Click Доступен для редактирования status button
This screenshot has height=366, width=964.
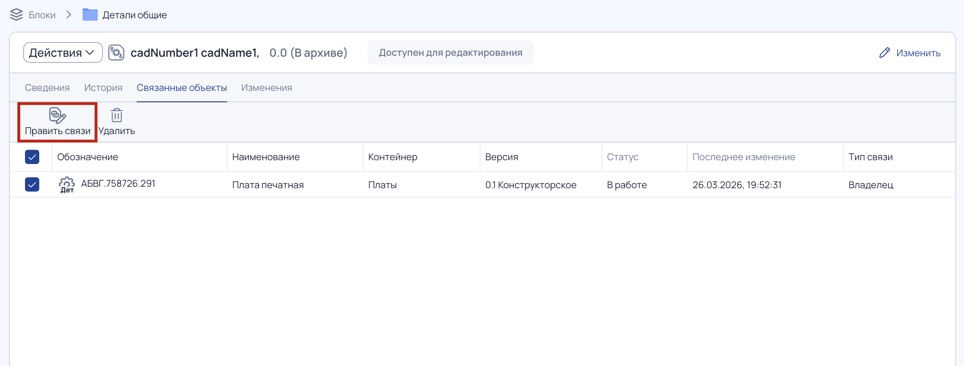point(451,52)
